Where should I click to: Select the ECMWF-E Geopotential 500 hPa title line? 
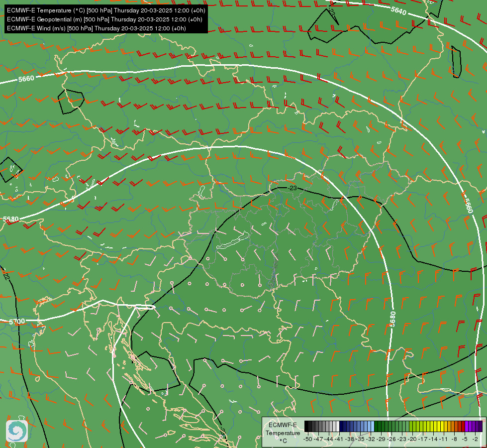[104, 19]
